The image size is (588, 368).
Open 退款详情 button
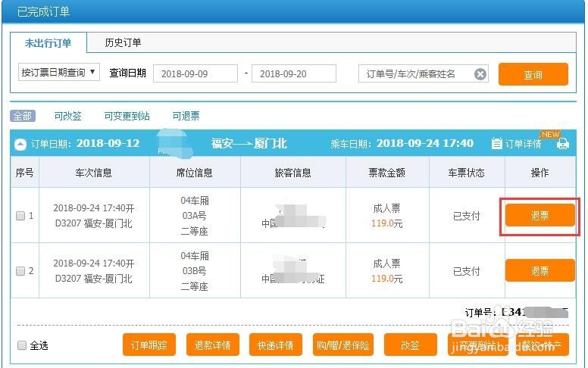tap(213, 345)
